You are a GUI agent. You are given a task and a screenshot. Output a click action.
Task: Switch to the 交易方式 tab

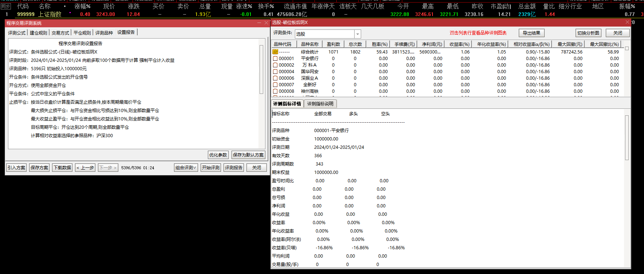click(x=60, y=33)
